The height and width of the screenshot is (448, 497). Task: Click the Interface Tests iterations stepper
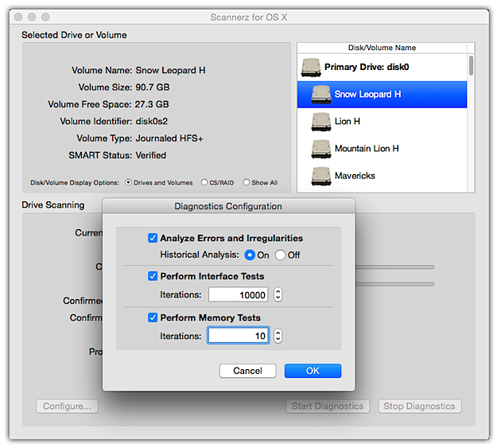point(278,294)
